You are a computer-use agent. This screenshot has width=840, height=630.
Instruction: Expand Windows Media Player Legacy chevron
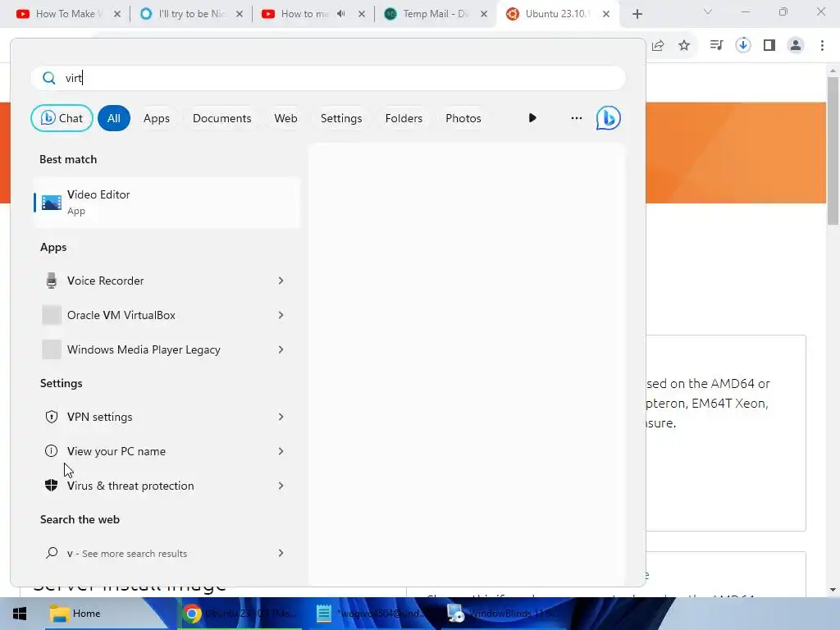coord(281,349)
